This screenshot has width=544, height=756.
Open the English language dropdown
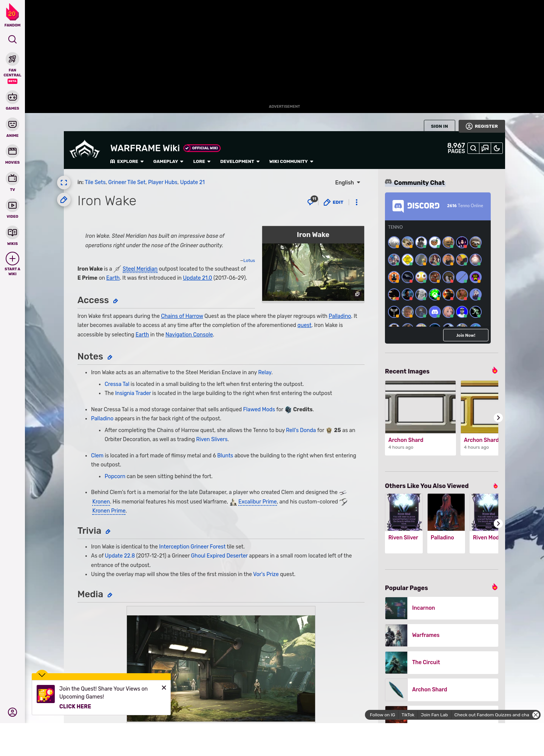[x=348, y=183]
